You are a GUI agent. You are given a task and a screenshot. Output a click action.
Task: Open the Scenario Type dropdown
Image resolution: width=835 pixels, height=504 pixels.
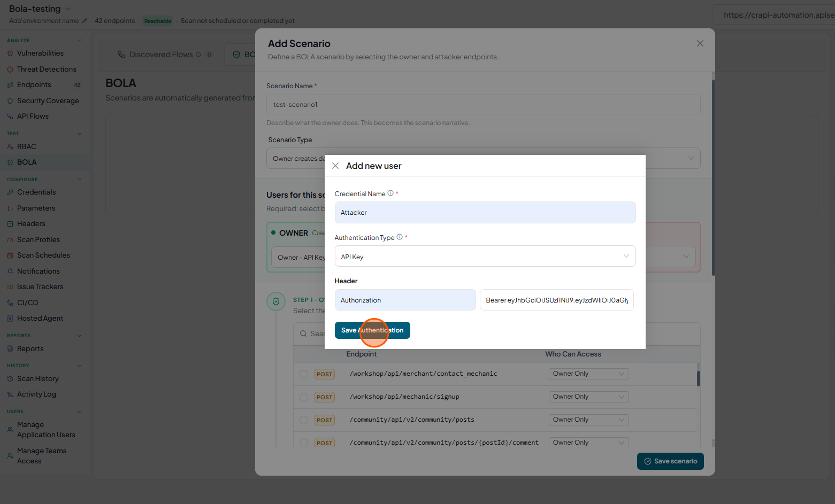pyautogui.click(x=483, y=158)
